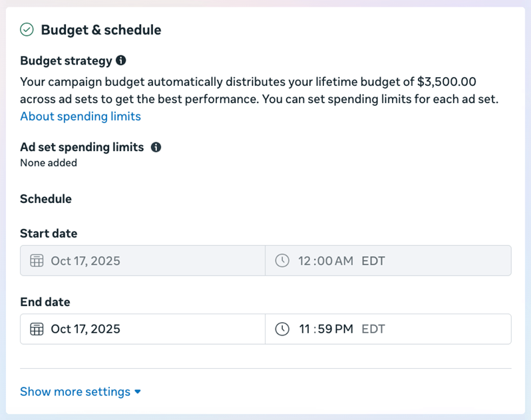Image resolution: width=531 pixels, height=420 pixels.
Task: Open the About spending limits link
Action: [x=81, y=116]
